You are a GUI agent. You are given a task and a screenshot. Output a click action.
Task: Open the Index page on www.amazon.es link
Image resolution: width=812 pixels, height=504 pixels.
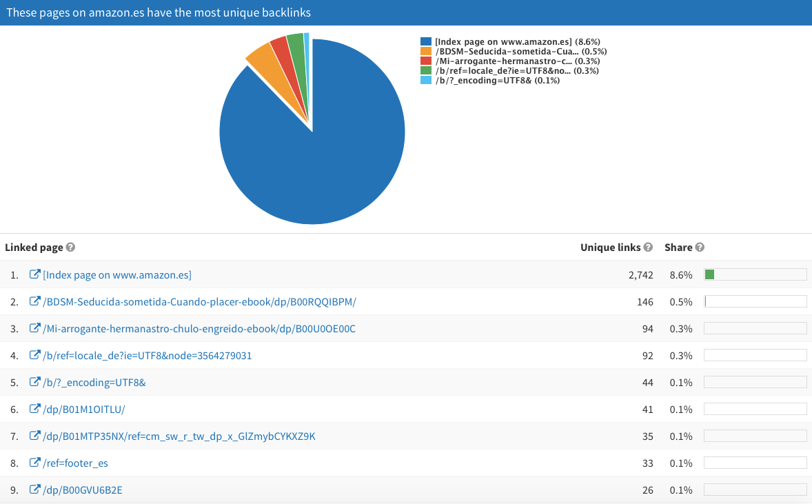[116, 275]
